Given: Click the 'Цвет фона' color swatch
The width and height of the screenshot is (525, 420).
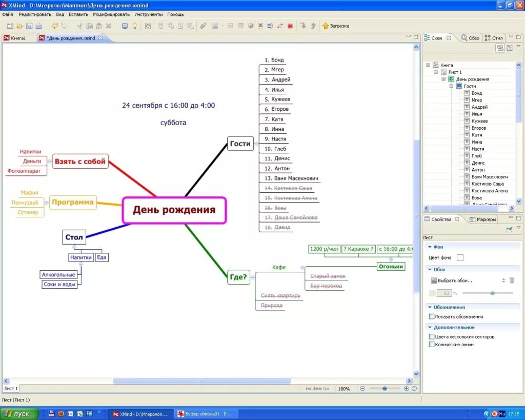Looking at the screenshot, I should pos(460,257).
